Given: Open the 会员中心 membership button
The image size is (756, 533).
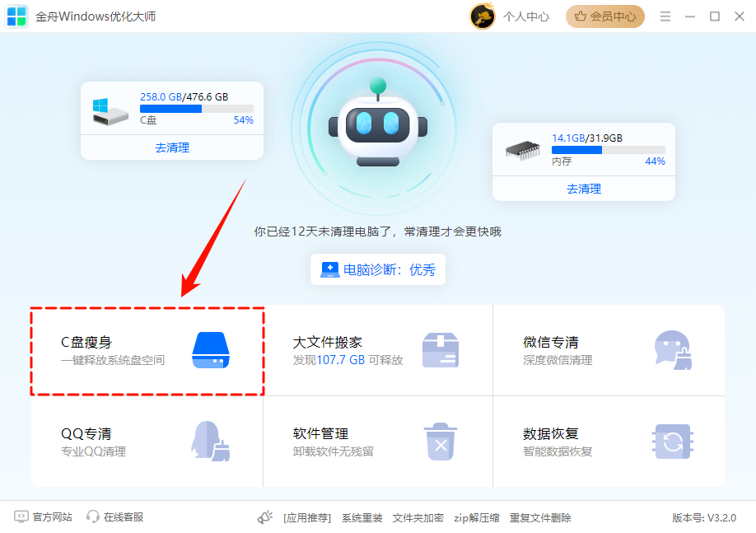Looking at the screenshot, I should tap(604, 16).
